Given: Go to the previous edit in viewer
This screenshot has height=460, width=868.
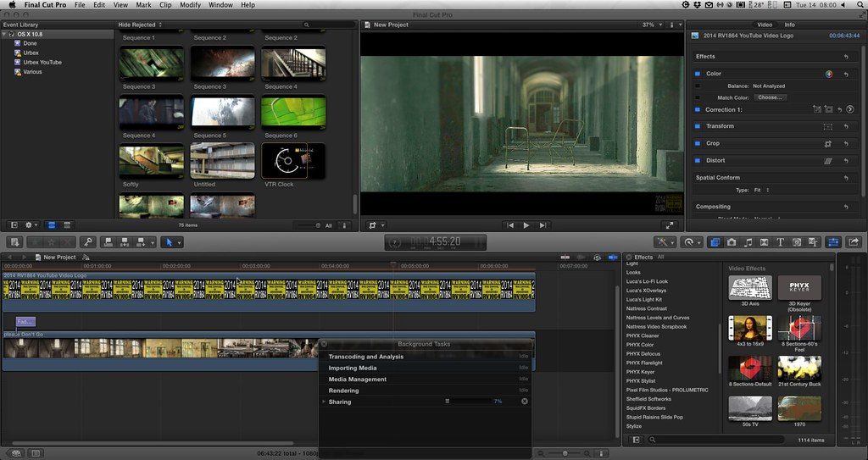Looking at the screenshot, I should [x=509, y=225].
